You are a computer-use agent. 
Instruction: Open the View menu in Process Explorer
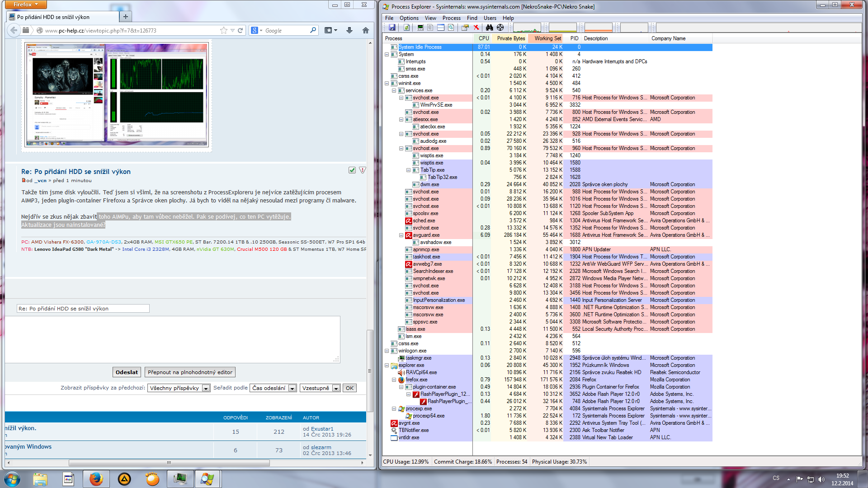coord(430,18)
